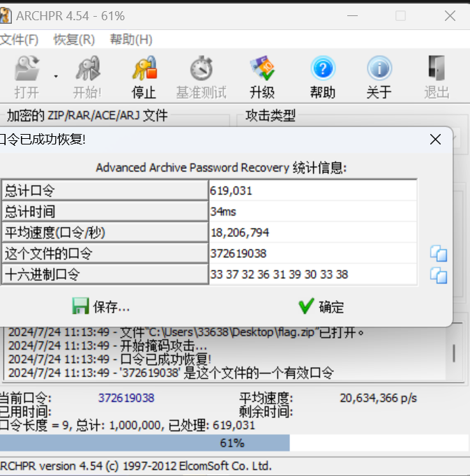
Task: Select the total passwords value 619,031
Action: (x=231, y=191)
